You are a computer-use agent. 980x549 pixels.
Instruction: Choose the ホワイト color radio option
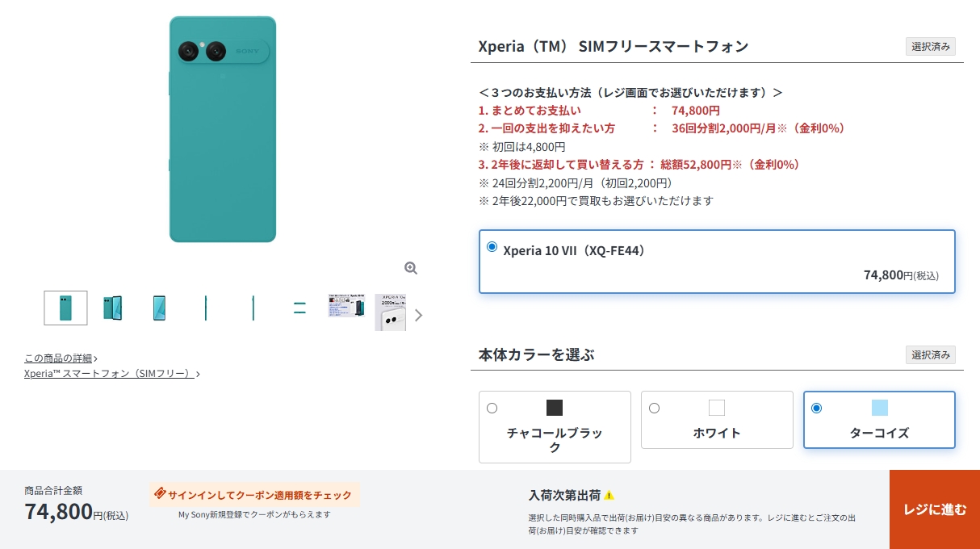655,409
